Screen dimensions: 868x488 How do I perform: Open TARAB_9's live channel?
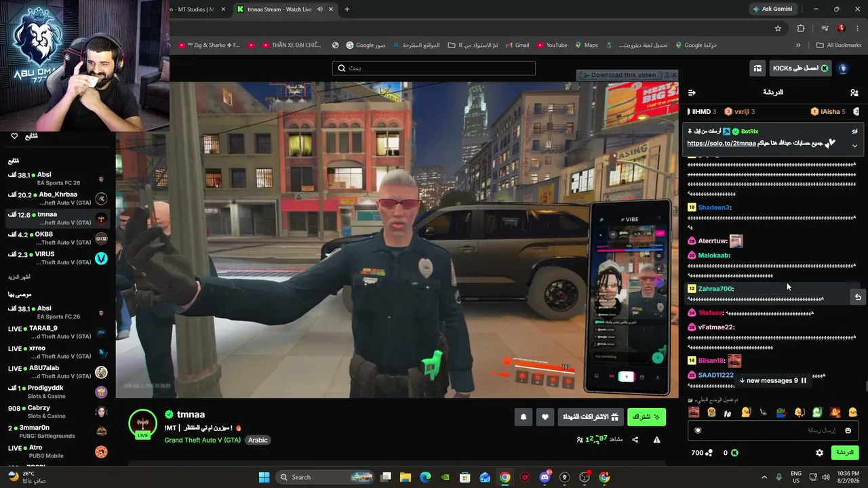click(58, 332)
